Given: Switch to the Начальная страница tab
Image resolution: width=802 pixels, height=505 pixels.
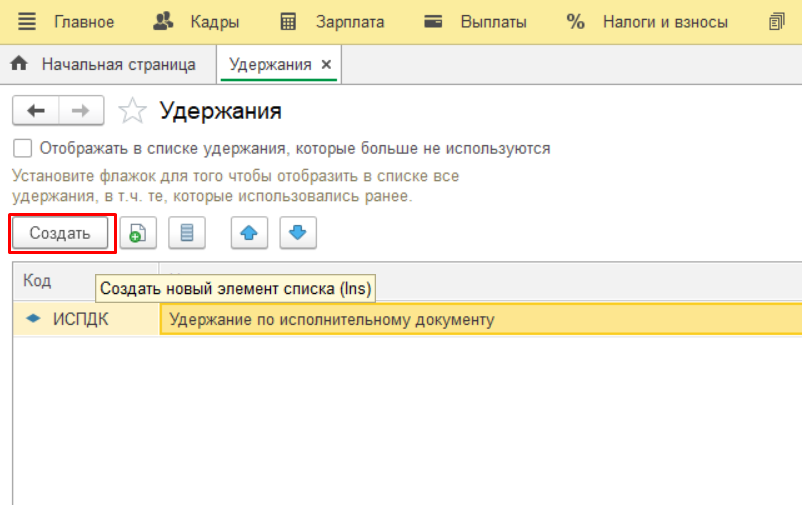Looking at the screenshot, I should coord(104,65).
